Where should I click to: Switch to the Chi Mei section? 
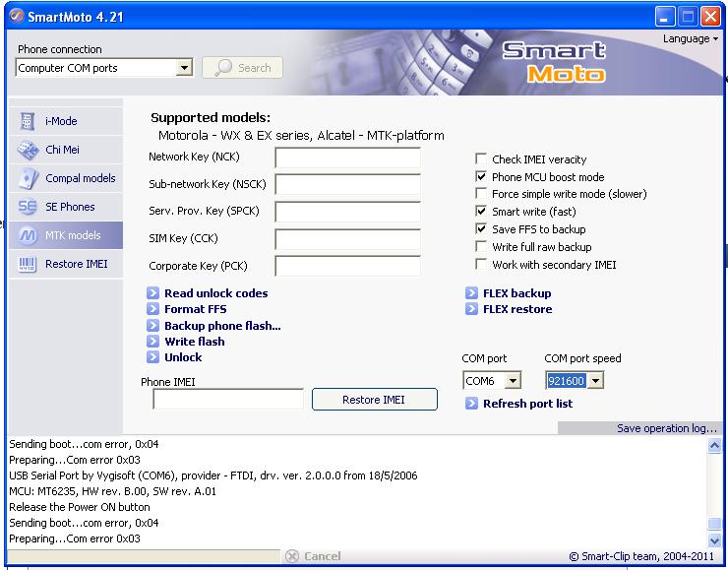(66, 150)
